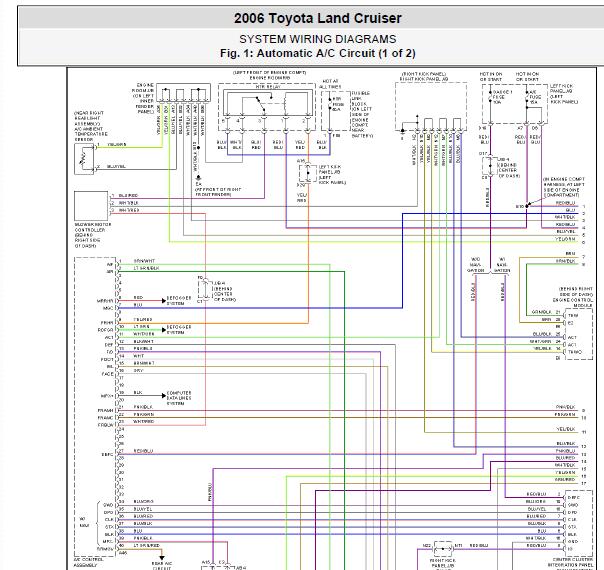Click the "LT GRN/BLK" wire label at pin 2

[x=146, y=268]
